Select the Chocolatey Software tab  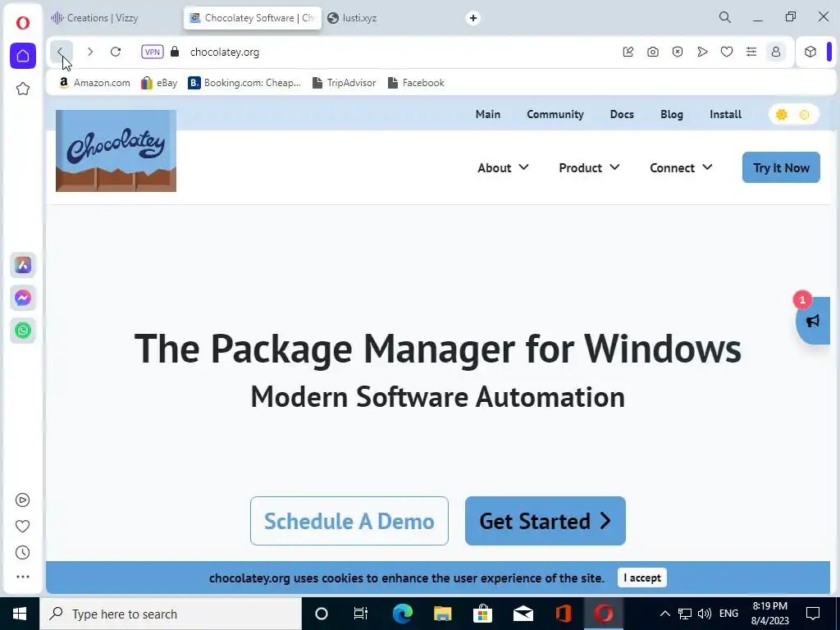253,18
